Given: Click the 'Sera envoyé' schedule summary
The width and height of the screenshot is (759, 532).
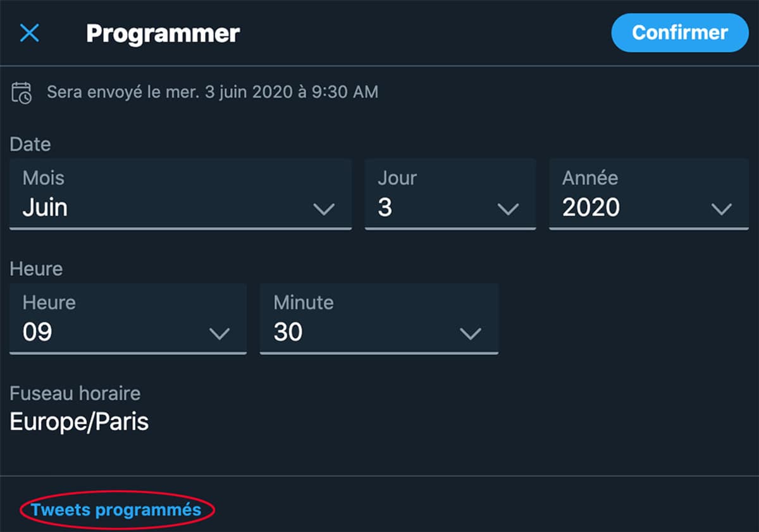Looking at the screenshot, I should coord(213,92).
